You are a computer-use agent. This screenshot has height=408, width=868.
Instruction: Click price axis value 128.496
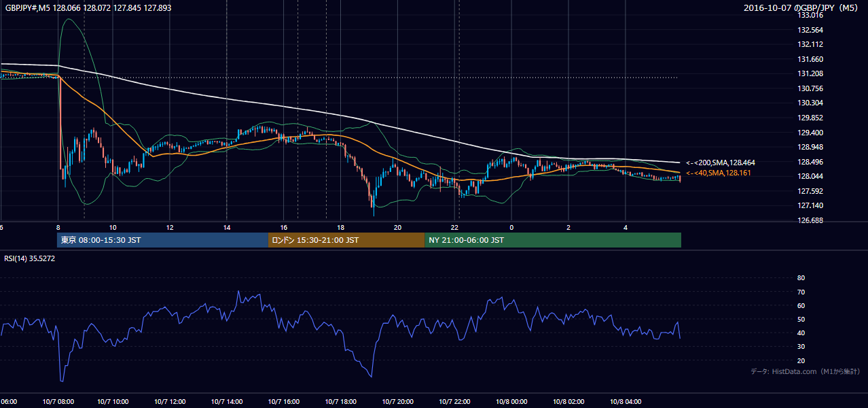pyautogui.click(x=810, y=162)
